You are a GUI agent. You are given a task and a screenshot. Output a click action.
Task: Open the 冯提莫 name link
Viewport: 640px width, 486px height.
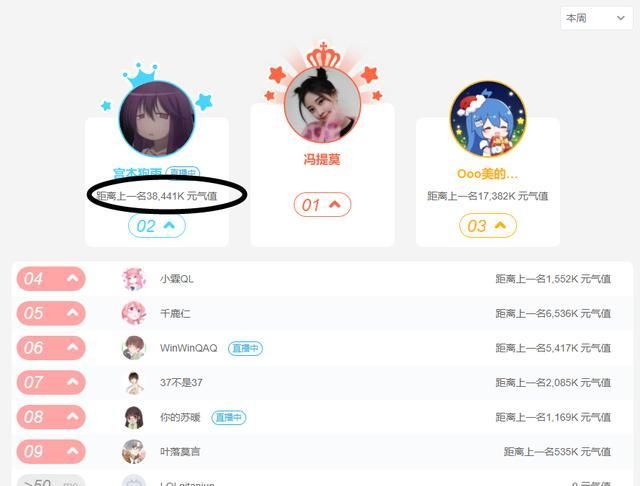tap(322, 159)
